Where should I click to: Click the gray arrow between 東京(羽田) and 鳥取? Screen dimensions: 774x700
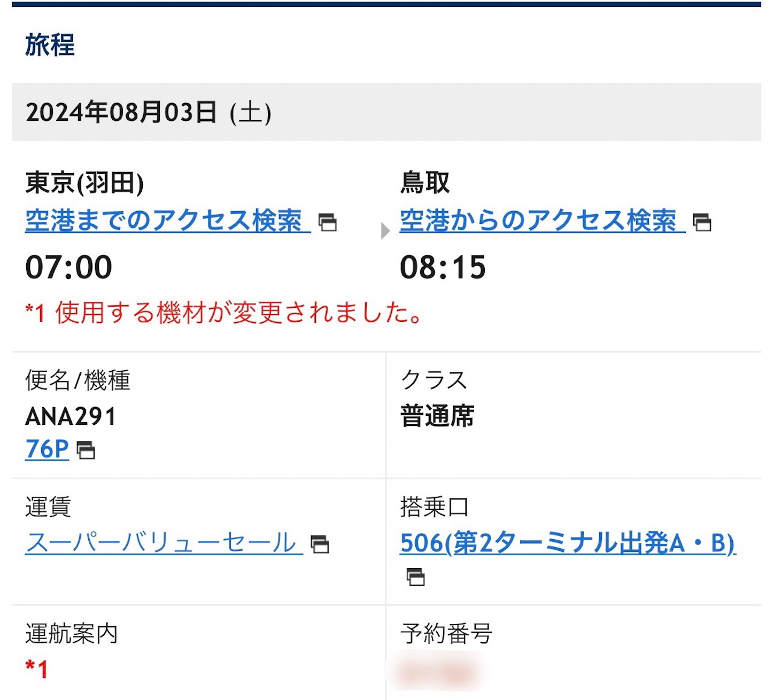click(x=384, y=230)
